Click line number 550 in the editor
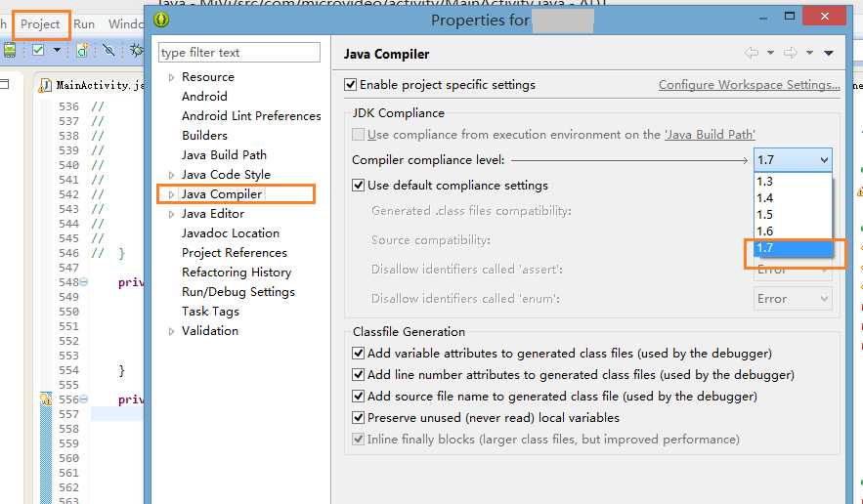 (x=68, y=312)
